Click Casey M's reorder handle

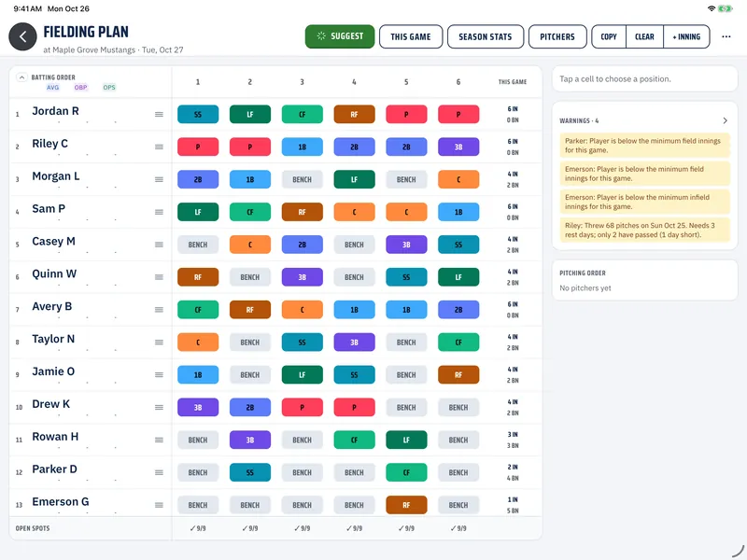pyautogui.click(x=159, y=245)
